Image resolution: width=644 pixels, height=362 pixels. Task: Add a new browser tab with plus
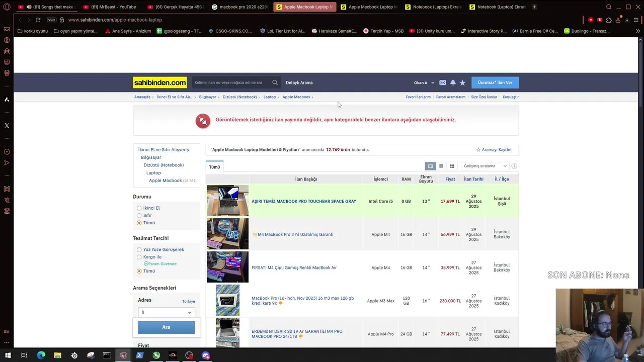(534, 7)
